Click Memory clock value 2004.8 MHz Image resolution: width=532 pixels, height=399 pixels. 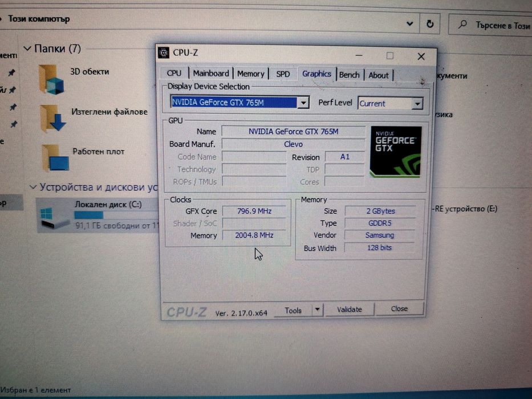click(254, 235)
